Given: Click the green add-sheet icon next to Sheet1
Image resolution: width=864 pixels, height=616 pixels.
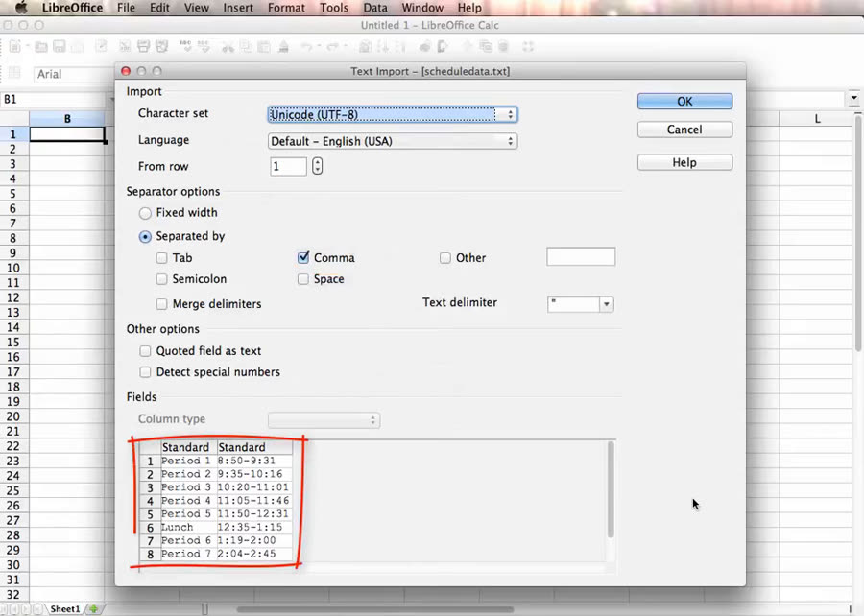Looking at the screenshot, I should pos(94,609).
